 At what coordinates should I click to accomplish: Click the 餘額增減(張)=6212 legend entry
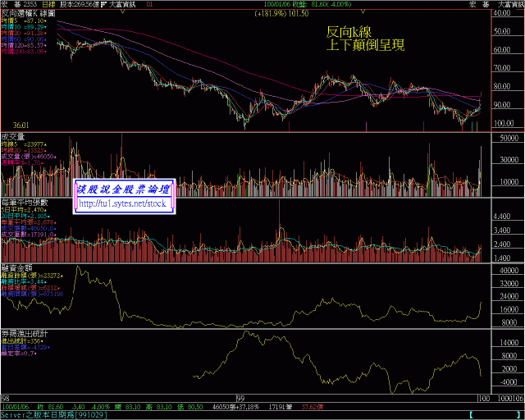(x=30, y=288)
